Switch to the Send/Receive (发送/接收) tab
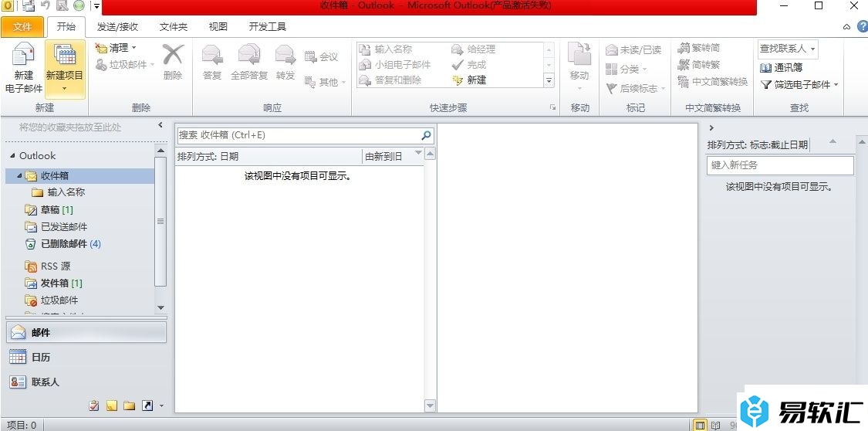The height and width of the screenshot is (431, 868). 117,26
